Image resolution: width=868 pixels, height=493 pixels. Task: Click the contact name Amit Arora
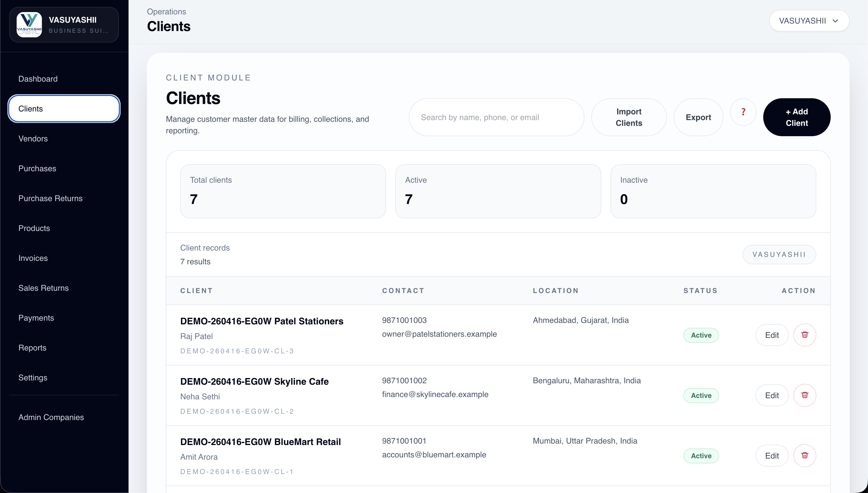(x=199, y=457)
